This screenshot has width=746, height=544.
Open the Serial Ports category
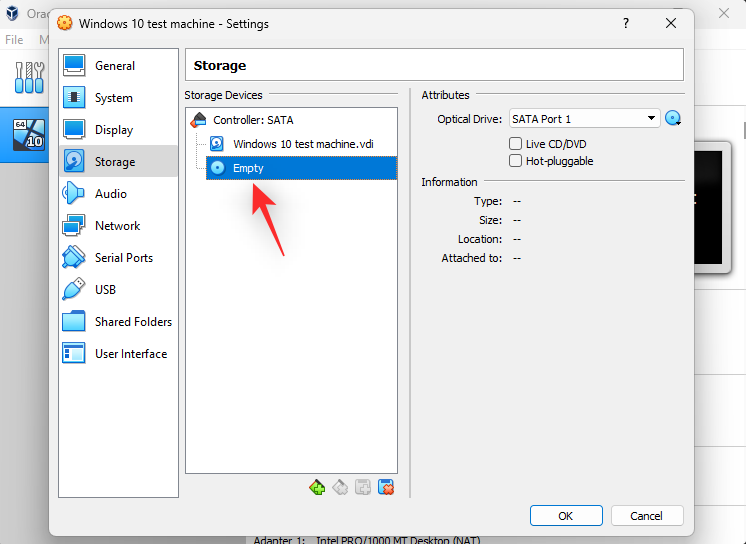(118, 257)
